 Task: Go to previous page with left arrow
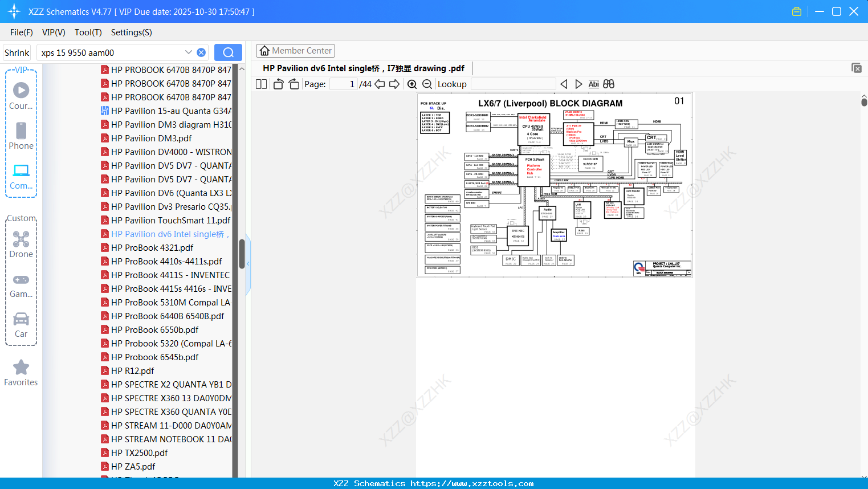click(x=380, y=84)
